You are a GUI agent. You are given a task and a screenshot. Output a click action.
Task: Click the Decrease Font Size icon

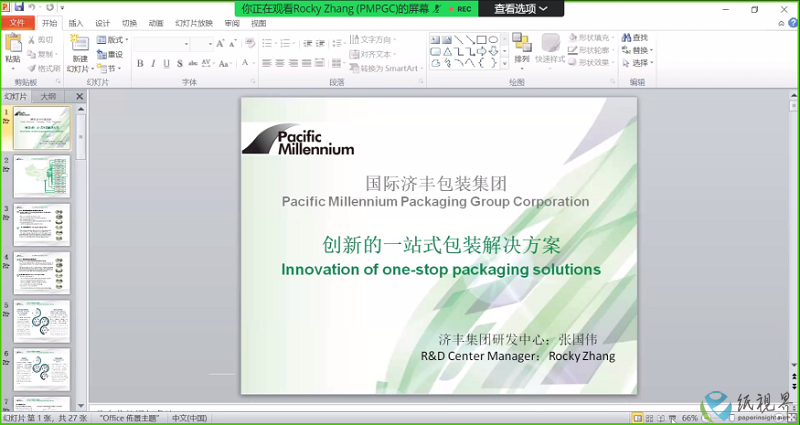click(233, 44)
